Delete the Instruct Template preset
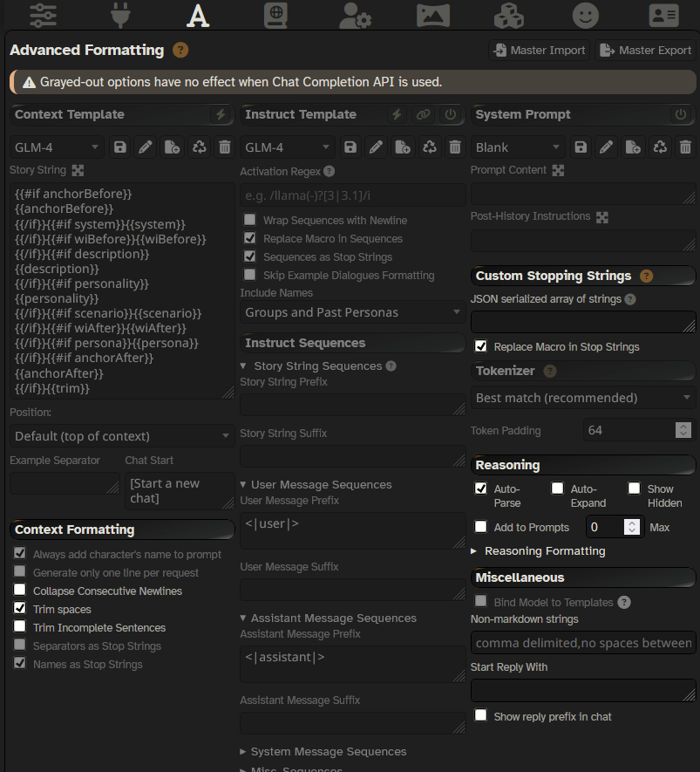 [x=455, y=147]
